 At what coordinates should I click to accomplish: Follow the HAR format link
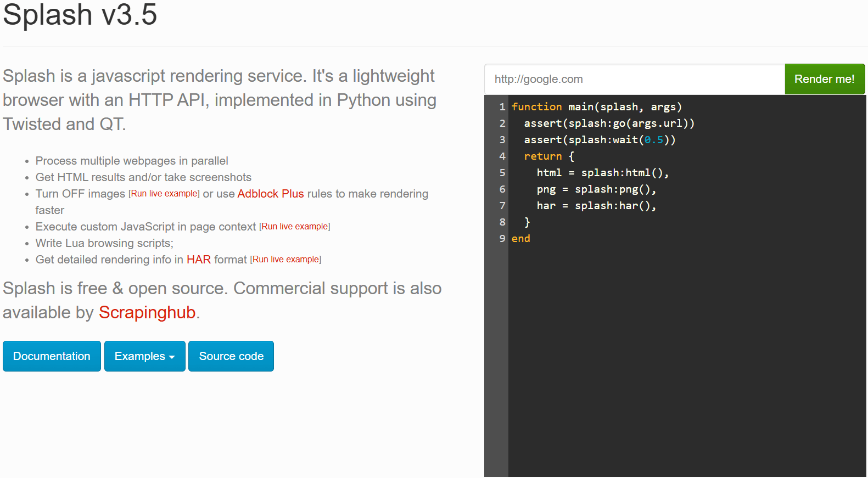(x=198, y=260)
